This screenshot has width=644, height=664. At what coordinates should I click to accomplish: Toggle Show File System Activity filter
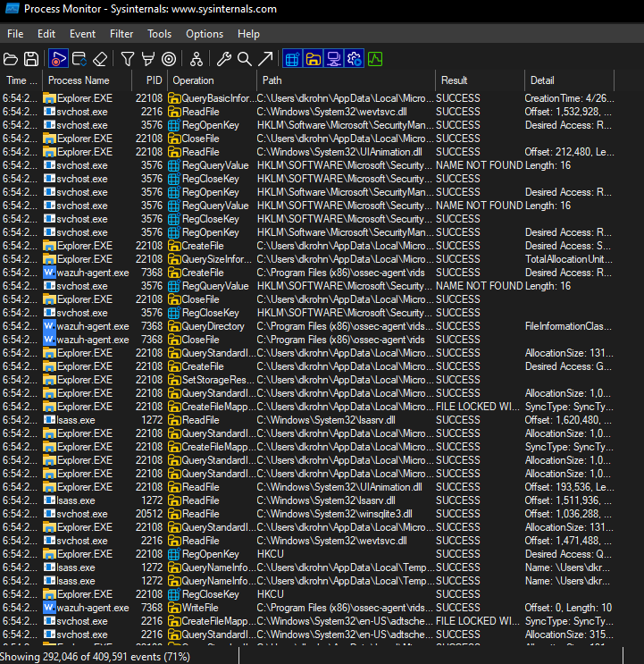[x=313, y=59]
